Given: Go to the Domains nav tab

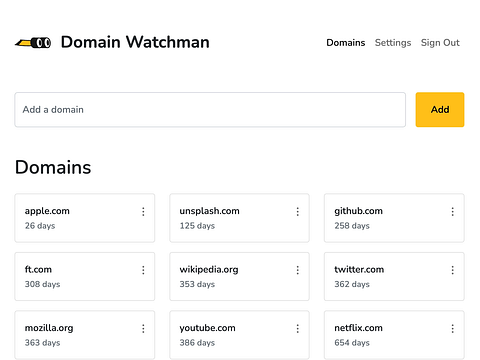Looking at the screenshot, I should (346, 43).
